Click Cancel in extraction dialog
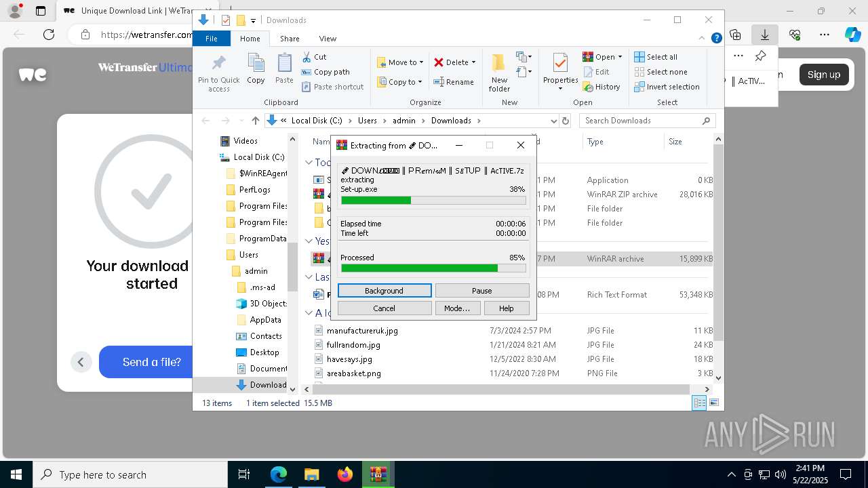The image size is (868, 488). click(x=384, y=308)
